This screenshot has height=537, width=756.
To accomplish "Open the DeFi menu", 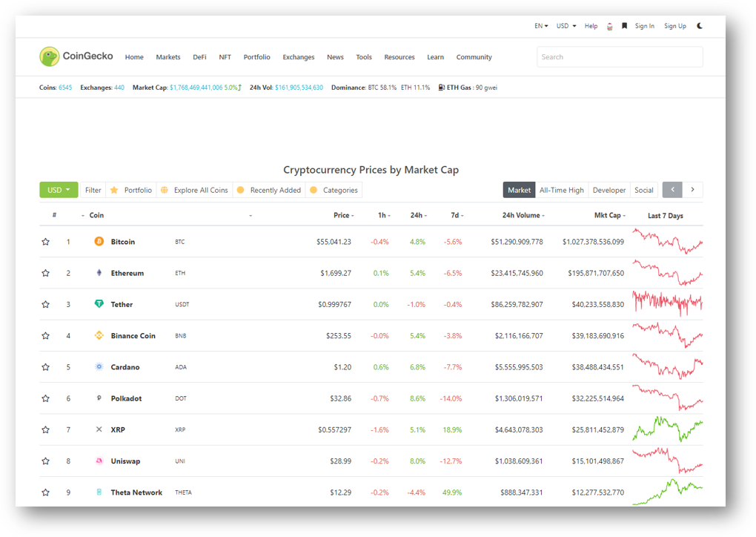I will pos(199,57).
